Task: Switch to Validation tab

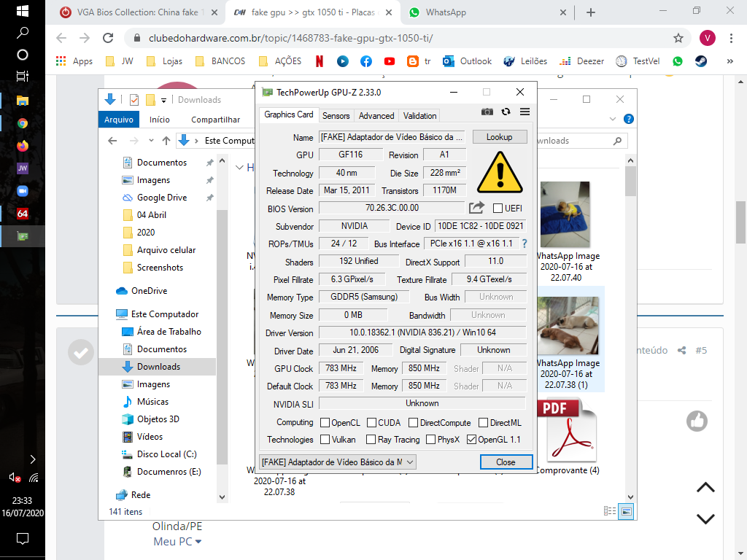Action: 419,116
